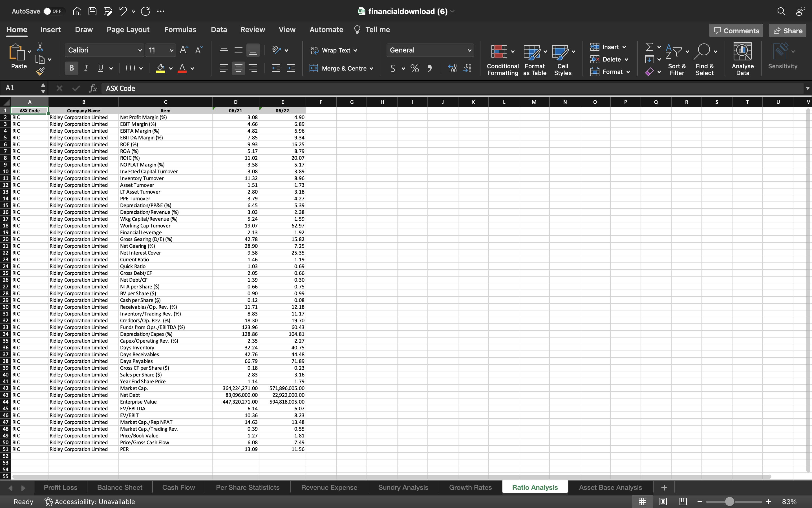
Task: Apply Comma Style number format
Action: 429,69
